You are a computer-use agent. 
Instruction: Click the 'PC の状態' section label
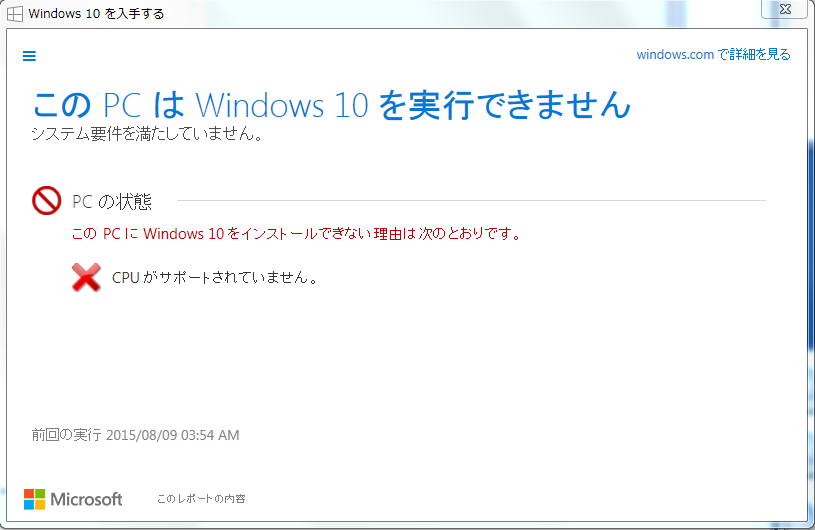112,201
